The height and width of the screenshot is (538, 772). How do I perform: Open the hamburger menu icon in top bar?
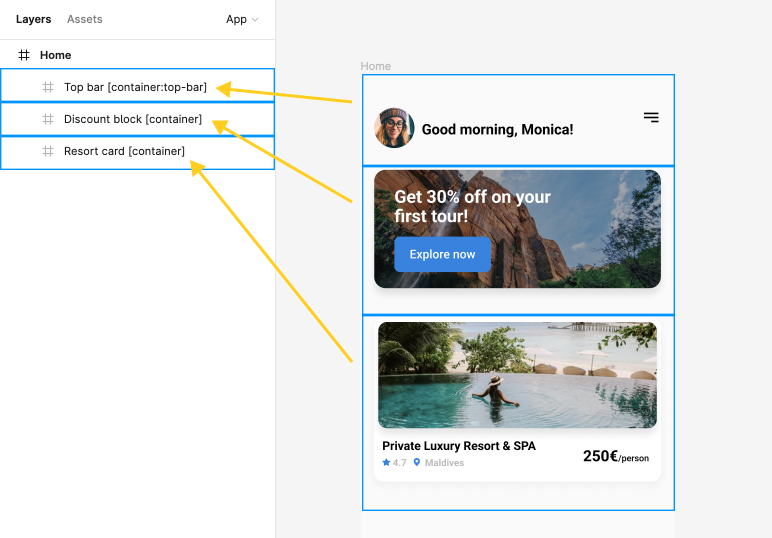[651, 117]
